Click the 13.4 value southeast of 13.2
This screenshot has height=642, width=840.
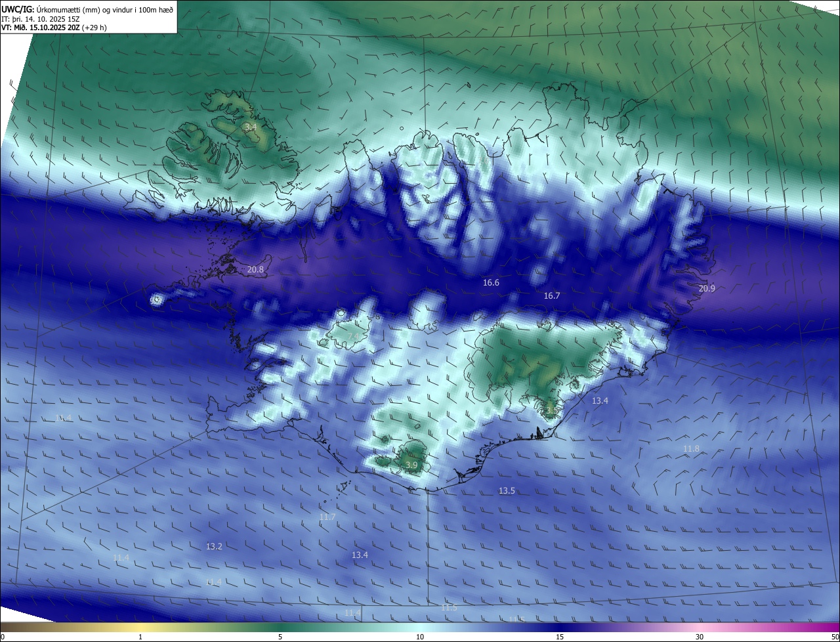(x=360, y=555)
